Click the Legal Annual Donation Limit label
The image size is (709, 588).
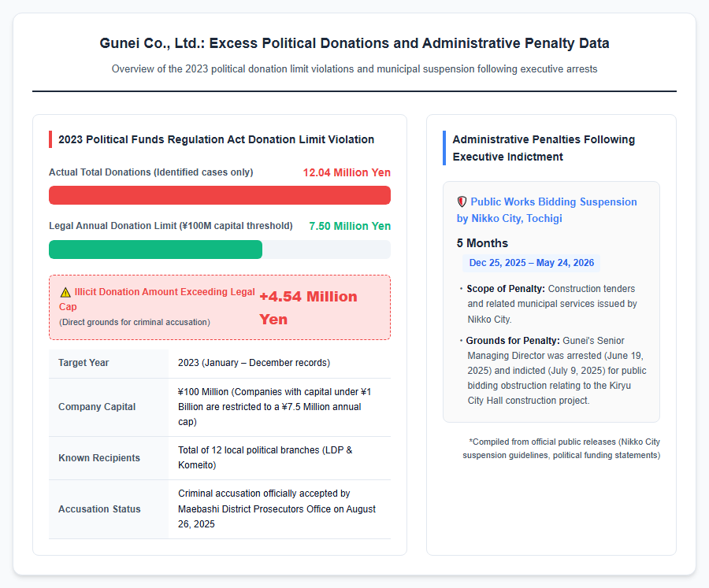pos(171,226)
